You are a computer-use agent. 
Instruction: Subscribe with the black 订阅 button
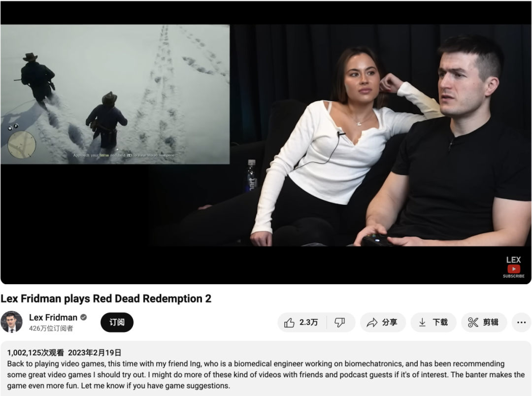tap(117, 322)
